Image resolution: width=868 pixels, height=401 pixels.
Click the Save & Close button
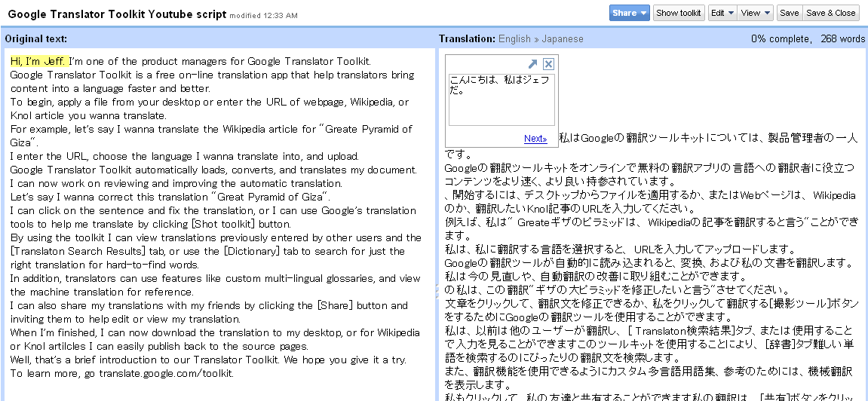(x=830, y=13)
